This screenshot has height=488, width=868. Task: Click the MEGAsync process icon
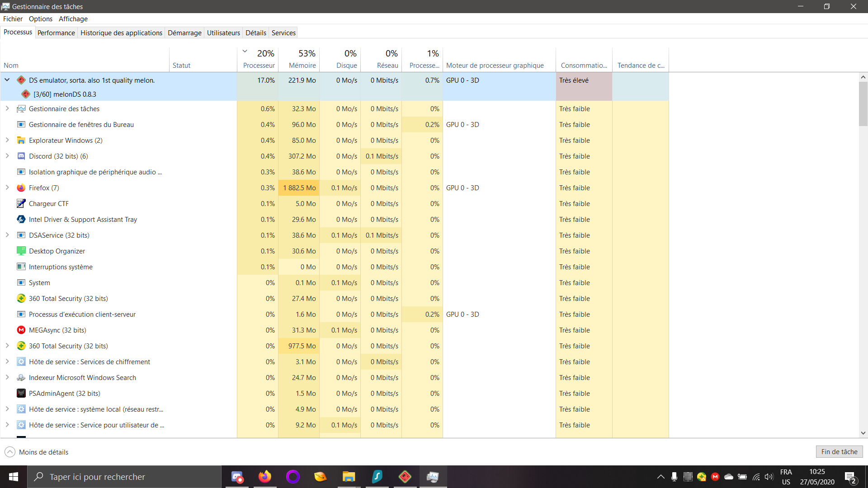(21, 330)
